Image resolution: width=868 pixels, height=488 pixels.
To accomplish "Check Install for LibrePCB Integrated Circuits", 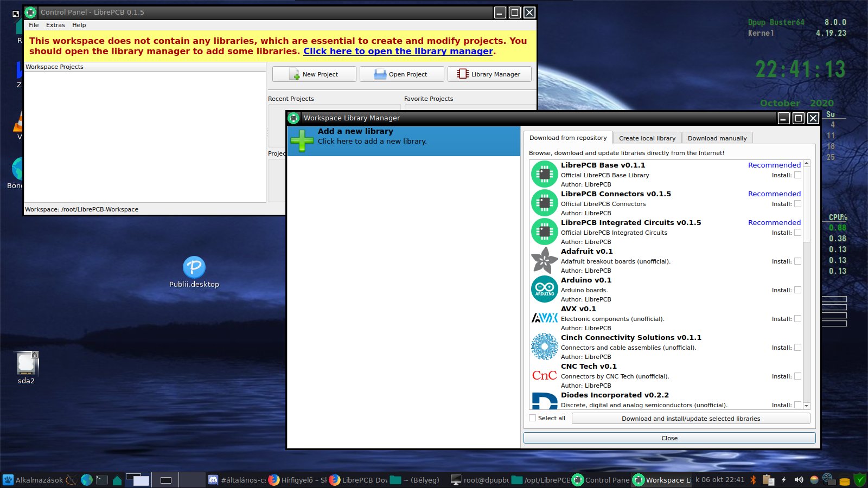I will pos(797,233).
